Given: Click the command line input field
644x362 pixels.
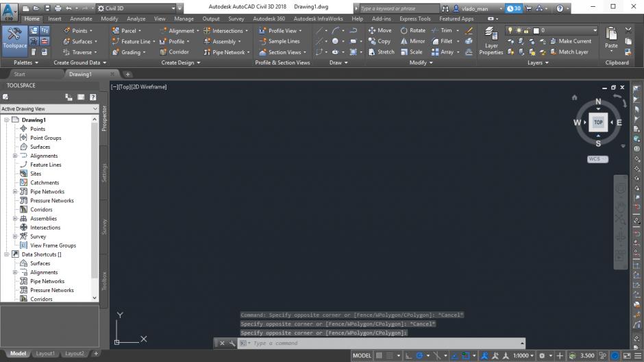Looking at the screenshot, I should pyautogui.click(x=382, y=343).
